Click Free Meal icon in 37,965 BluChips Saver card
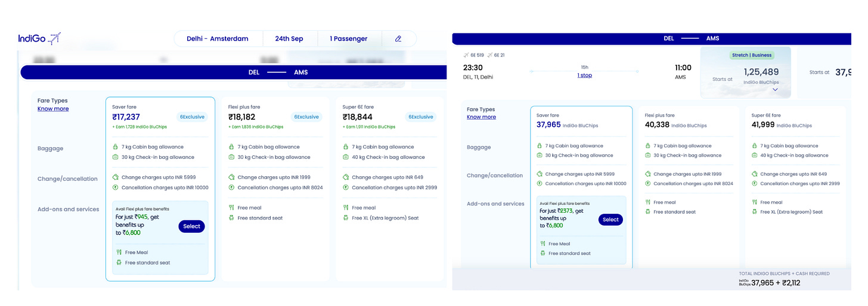Image resolution: width=868 pixels, height=306 pixels. [x=542, y=243]
